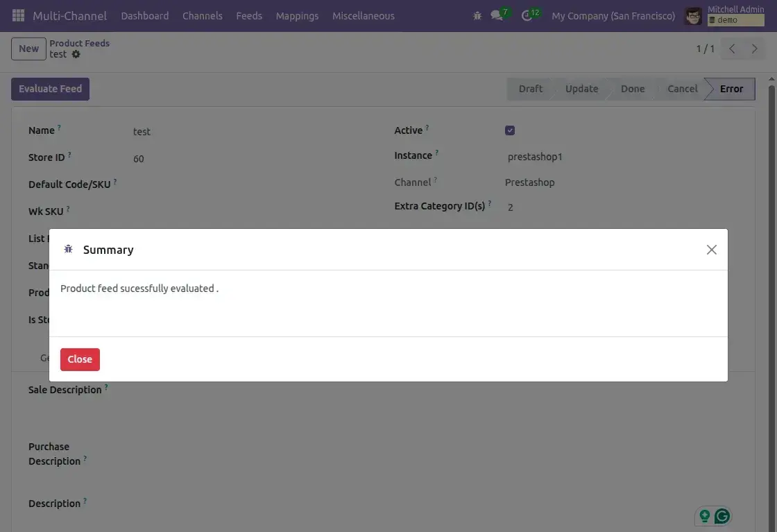Click help mark next to Extra Category ID(s)
Image resolution: width=777 pixels, height=532 pixels.
490,203
